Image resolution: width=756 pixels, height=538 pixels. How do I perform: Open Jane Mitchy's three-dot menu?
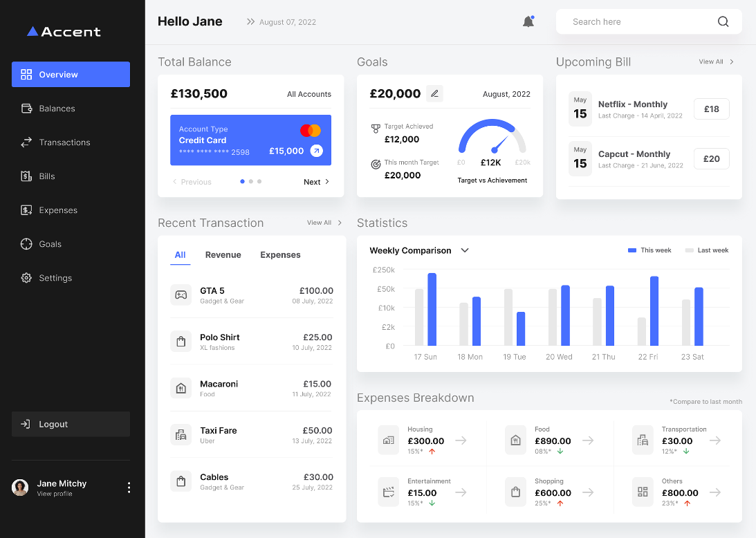coord(129,488)
